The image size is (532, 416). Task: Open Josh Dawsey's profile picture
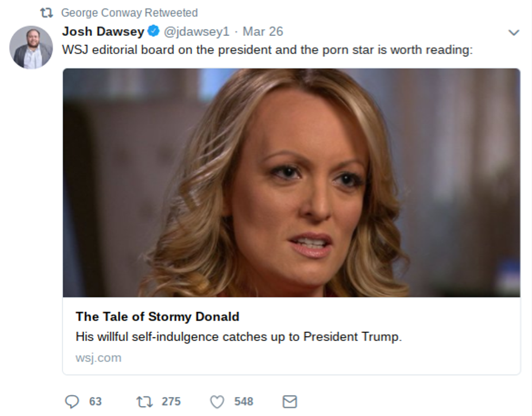[x=31, y=47]
